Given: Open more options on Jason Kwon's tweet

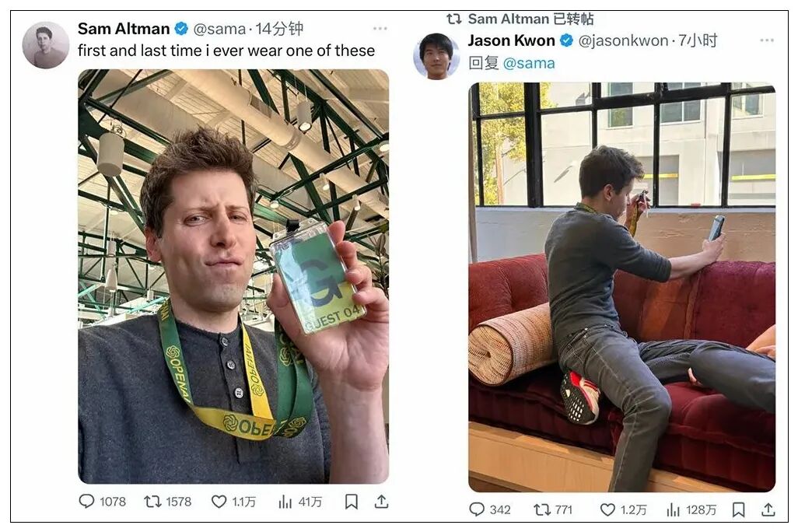Looking at the screenshot, I should tap(766, 40).
